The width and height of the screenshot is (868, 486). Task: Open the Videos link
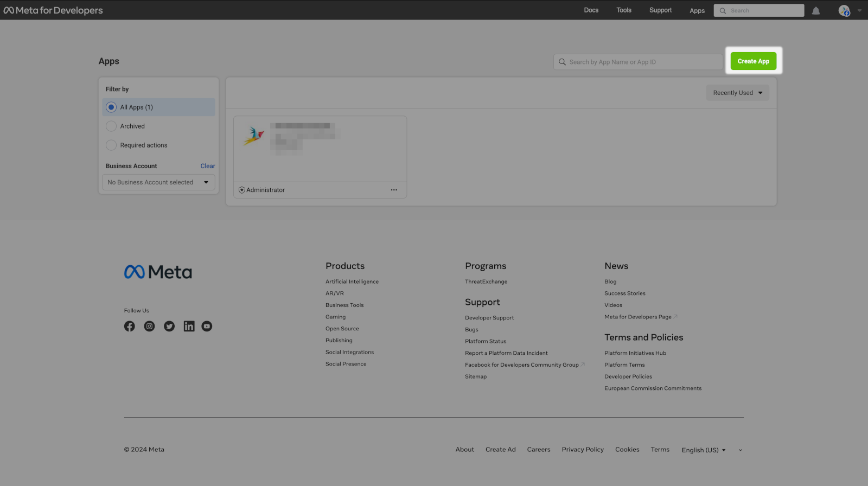coord(613,305)
